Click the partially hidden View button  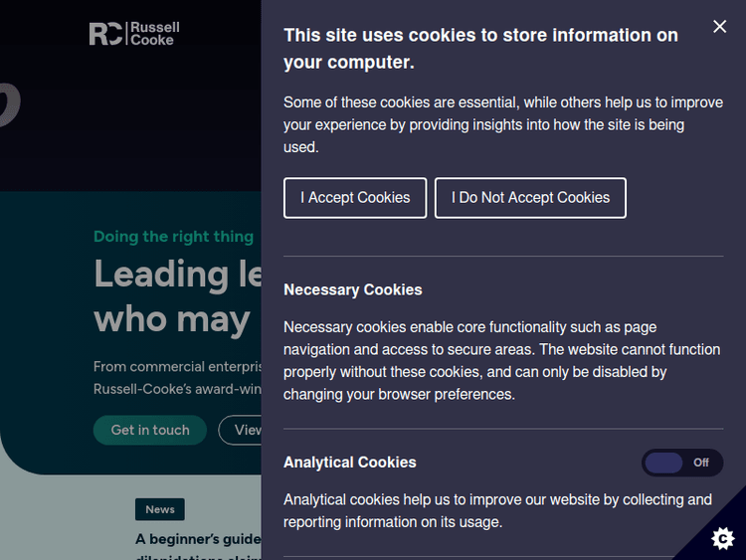pos(243,431)
